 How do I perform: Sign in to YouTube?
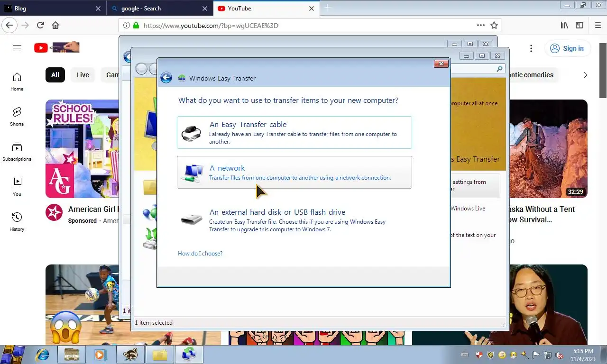(567, 48)
